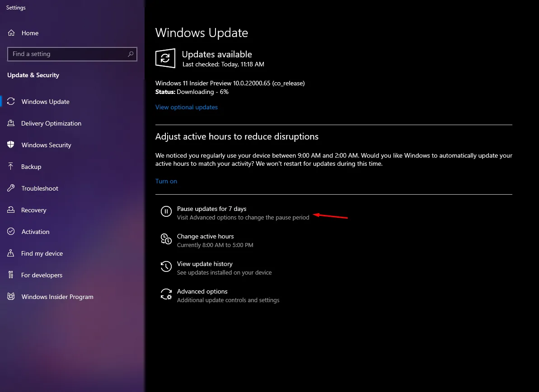Click the Troubleshoot wrench icon
This screenshot has height=392, width=539.
pyautogui.click(x=11, y=188)
